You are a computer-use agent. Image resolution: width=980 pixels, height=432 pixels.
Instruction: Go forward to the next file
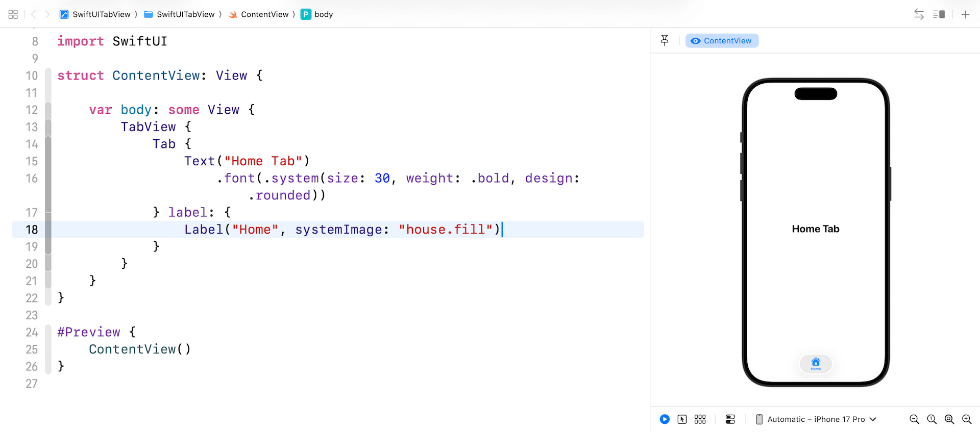[x=47, y=14]
